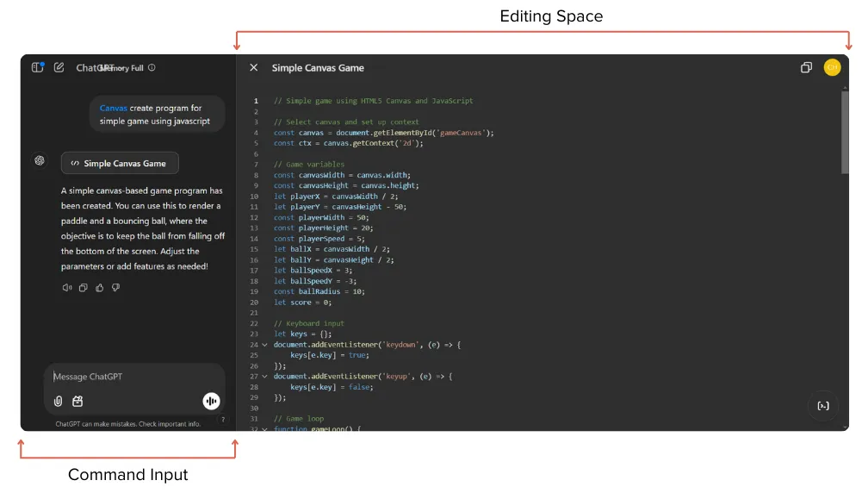Play response aloud with speaker icon
Image resolution: width=868 pixels, height=493 pixels.
(67, 288)
